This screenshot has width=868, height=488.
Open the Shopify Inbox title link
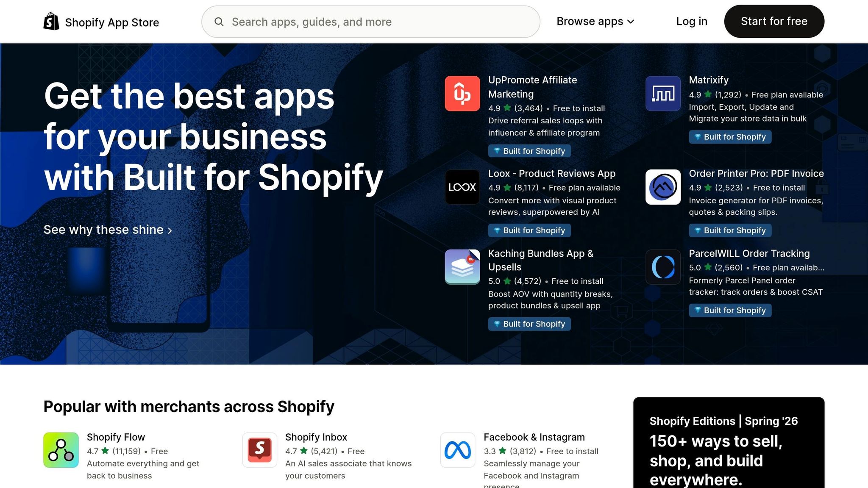[x=316, y=437]
